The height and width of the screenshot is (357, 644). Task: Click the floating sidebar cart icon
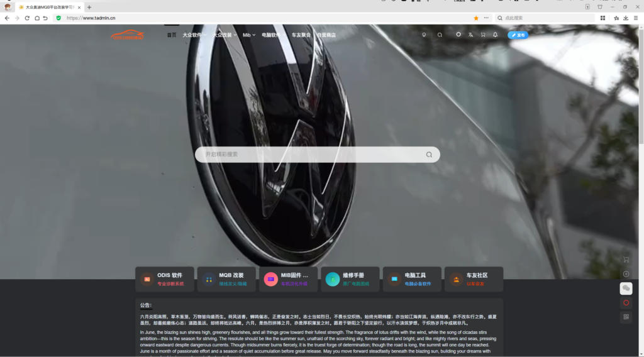point(626,260)
